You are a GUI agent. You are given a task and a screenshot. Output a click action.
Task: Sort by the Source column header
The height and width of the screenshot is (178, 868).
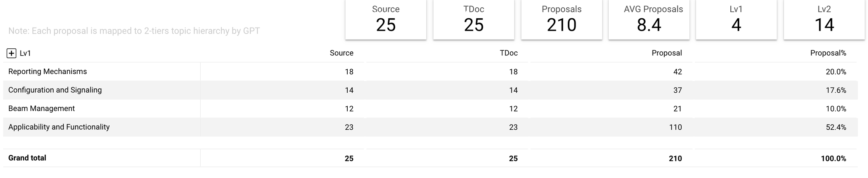tap(341, 53)
